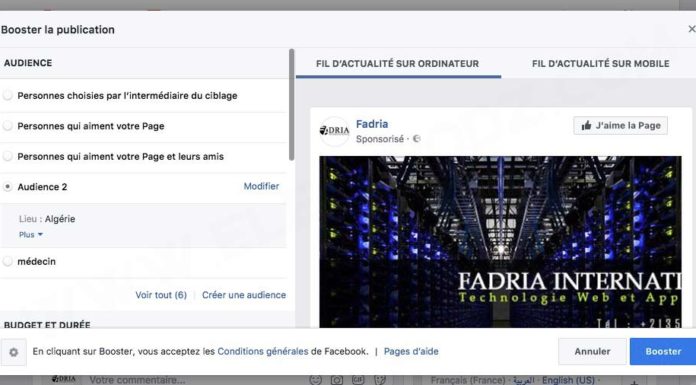Select Personnes qui aiment votre Page option
The image size is (696, 385).
click(x=8, y=126)
